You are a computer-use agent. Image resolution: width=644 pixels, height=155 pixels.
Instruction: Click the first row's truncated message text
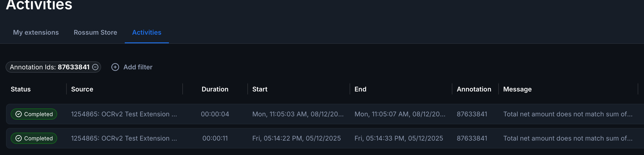[568, 114]
